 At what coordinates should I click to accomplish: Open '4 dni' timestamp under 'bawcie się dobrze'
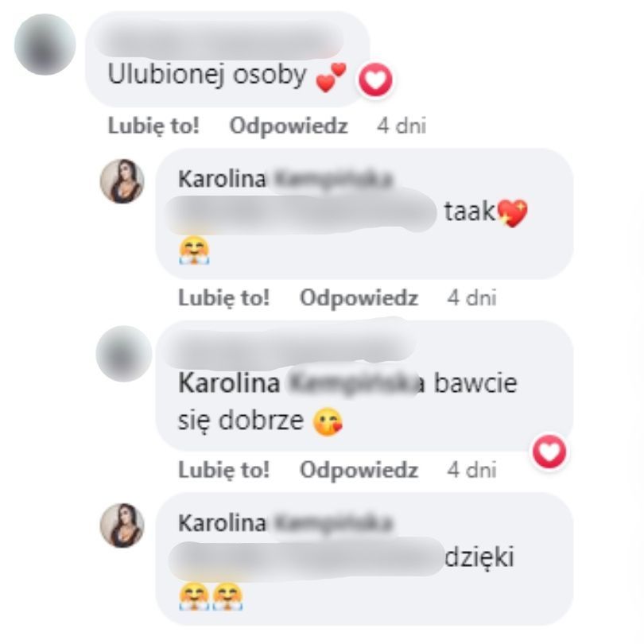coord(471,470)
